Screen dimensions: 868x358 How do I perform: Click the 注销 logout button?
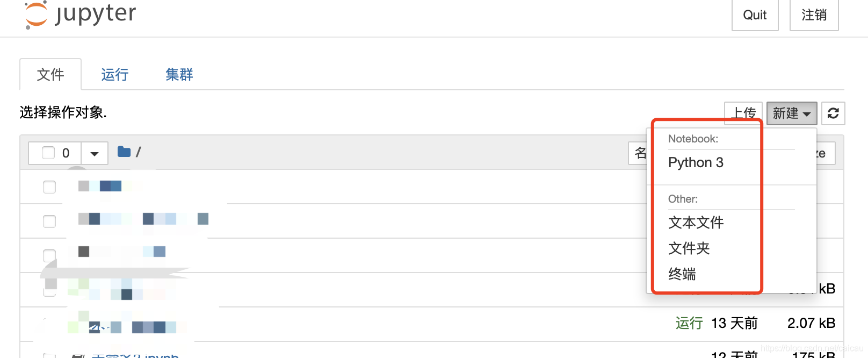coord(814,15)
